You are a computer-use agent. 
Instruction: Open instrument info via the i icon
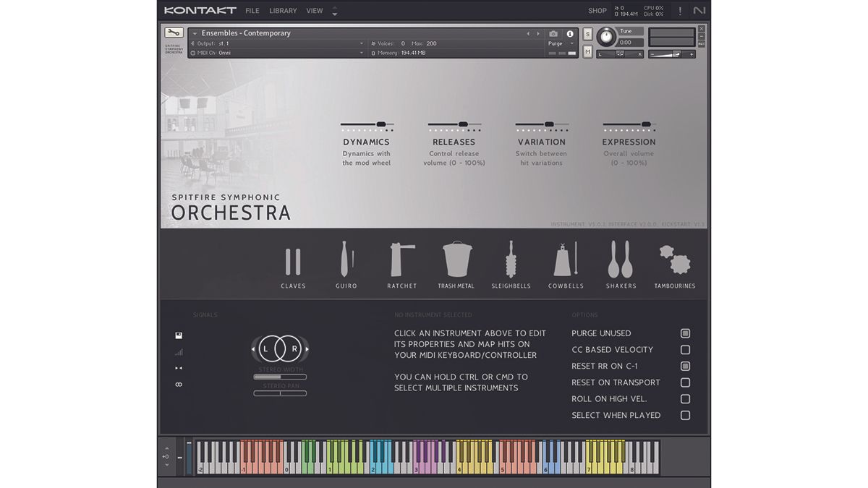[569, 33]
